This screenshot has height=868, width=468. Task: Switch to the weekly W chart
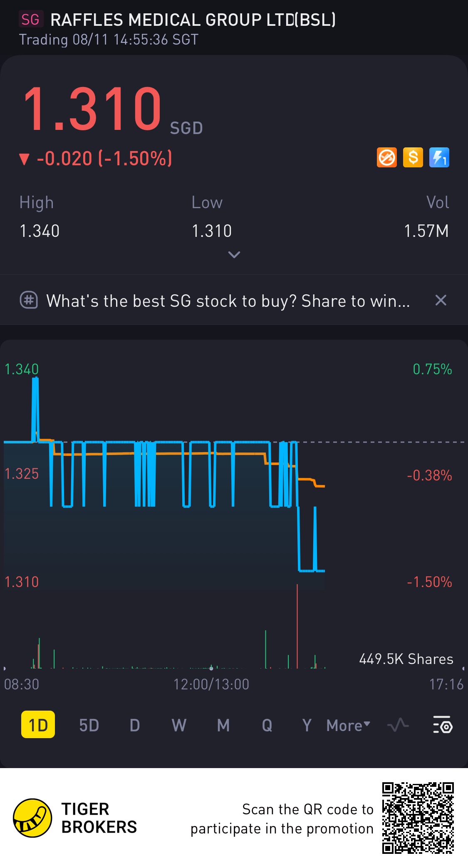[x=179, y=725]
